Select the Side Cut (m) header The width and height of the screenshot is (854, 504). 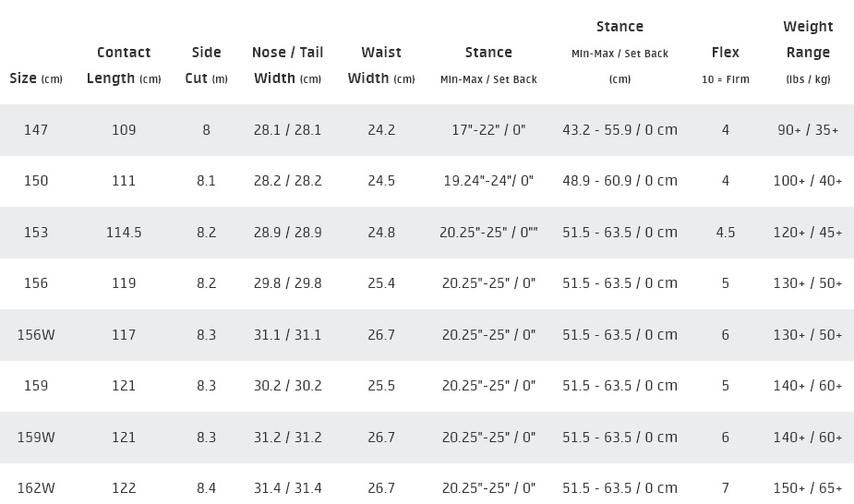point(206,66)
